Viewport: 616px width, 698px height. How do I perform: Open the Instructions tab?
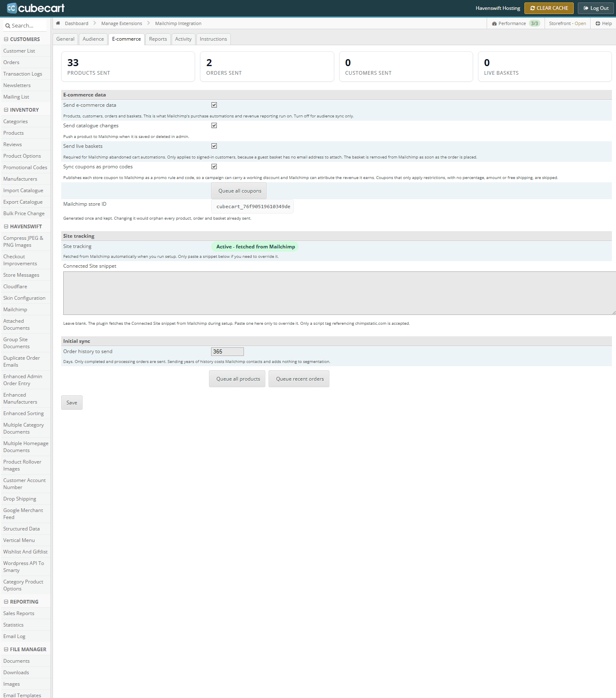pyautogui.click(x=213, y=39)
